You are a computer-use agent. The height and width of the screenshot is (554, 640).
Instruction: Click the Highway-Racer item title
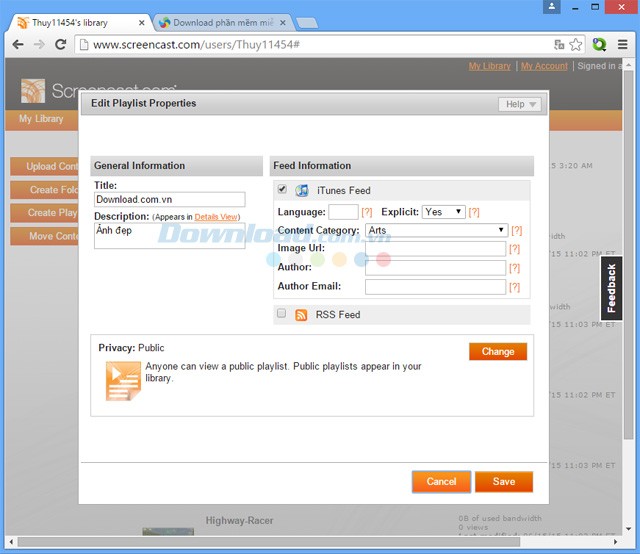click(239, 520)
